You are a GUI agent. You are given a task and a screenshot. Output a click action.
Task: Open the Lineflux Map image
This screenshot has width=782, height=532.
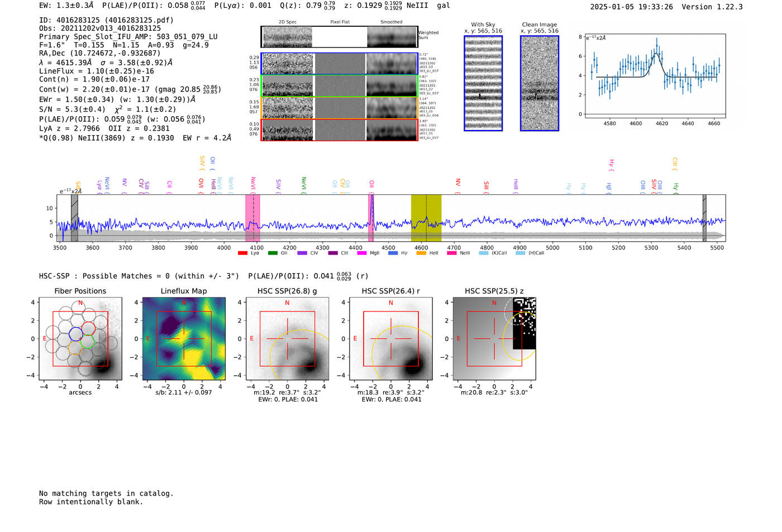point(184,339)
